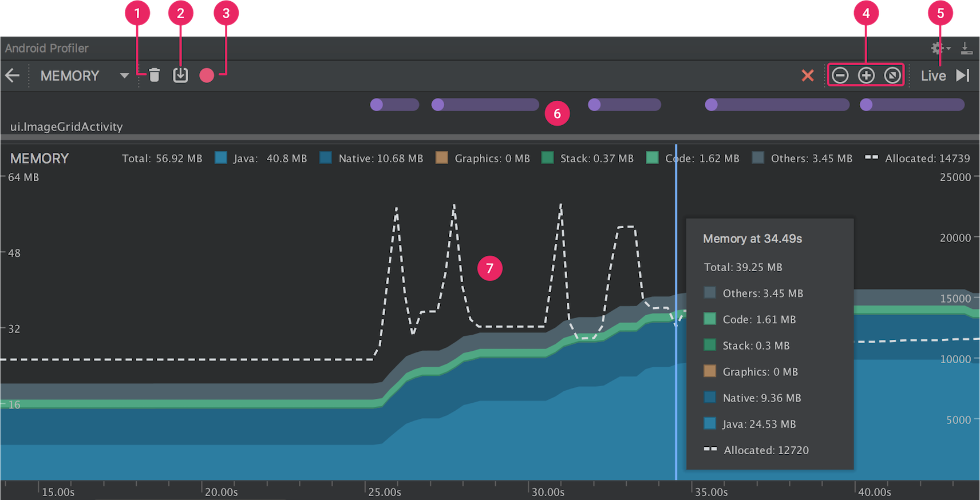Click the hide panel icon beside the gear
This screenshot has height=500, width=980.
[966, 49]
